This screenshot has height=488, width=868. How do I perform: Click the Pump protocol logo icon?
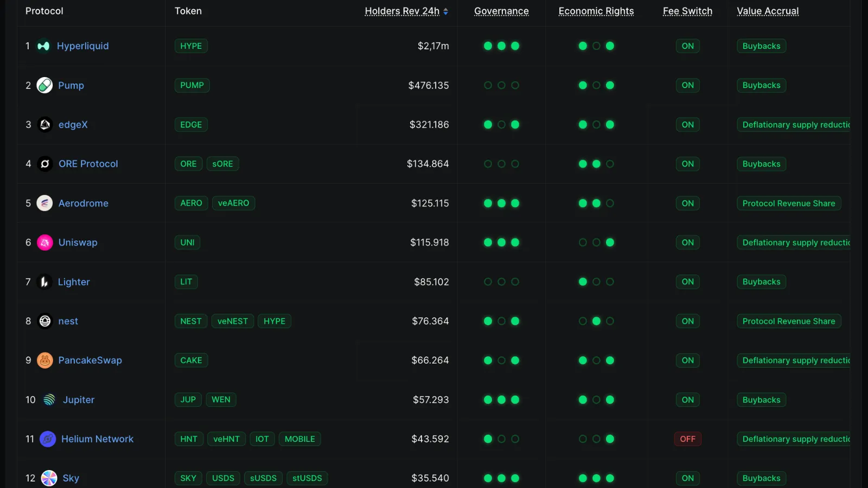point(44,85)
